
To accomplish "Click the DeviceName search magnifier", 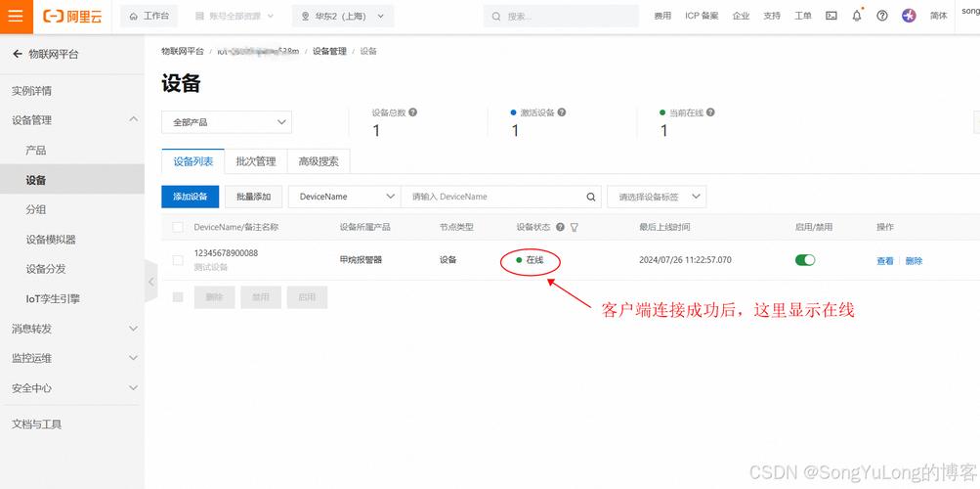I will pos(590,197).
